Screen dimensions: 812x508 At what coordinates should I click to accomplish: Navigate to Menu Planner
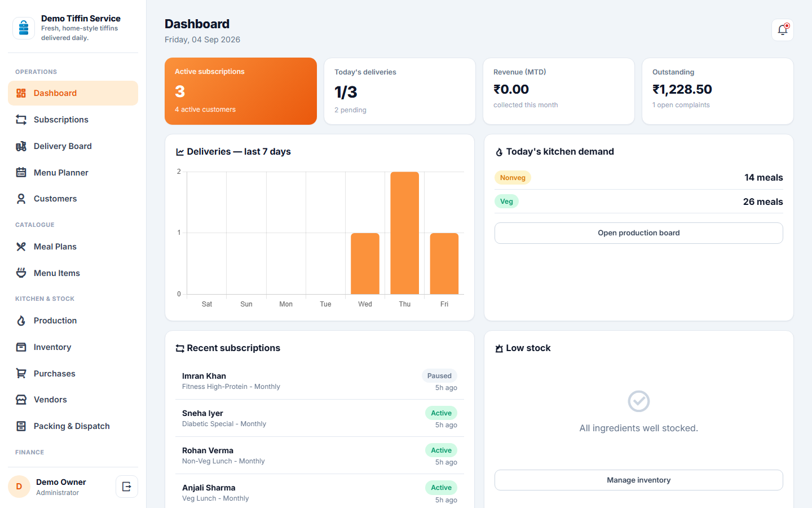(x=73, y=173)
